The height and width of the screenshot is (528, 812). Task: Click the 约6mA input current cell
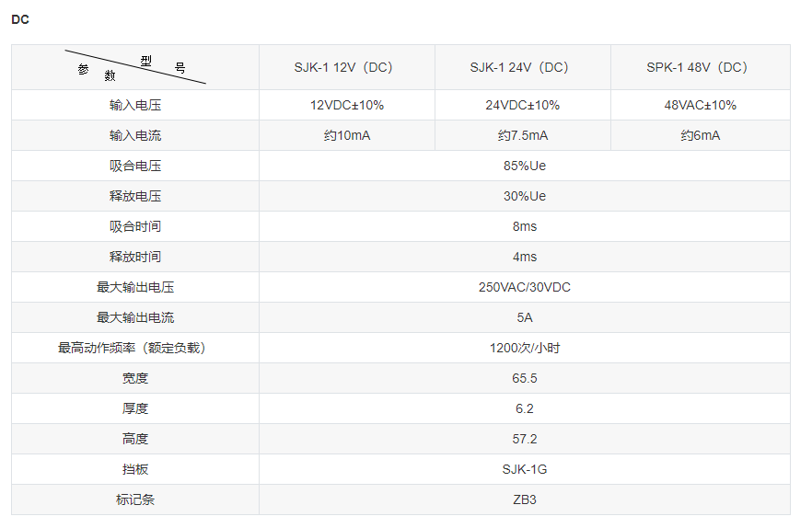point(700,135)
